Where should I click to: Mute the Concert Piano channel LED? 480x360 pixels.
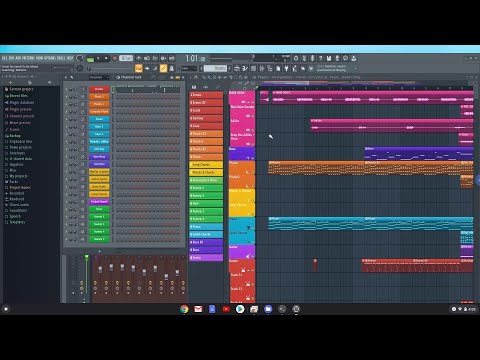pos(66,112)
